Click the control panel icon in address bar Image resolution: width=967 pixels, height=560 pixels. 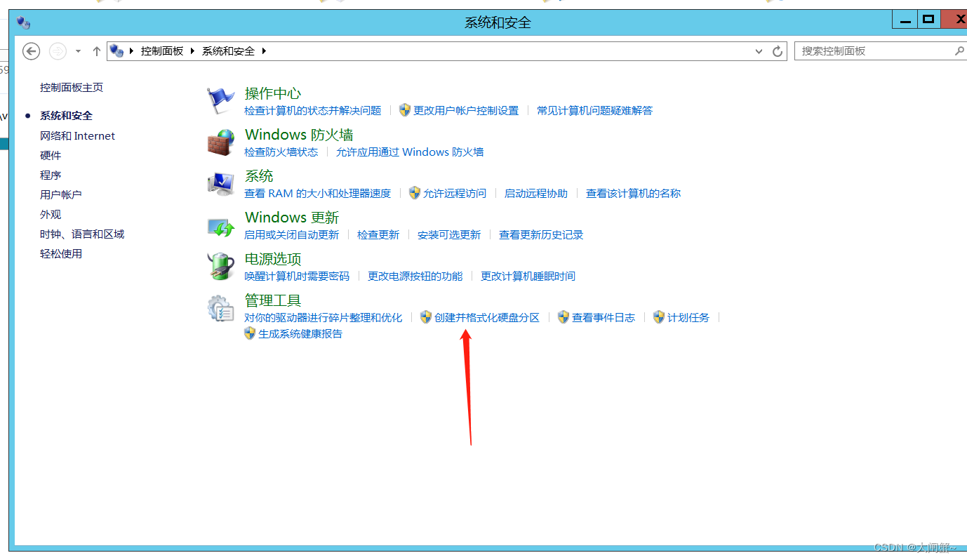point(116,51)
